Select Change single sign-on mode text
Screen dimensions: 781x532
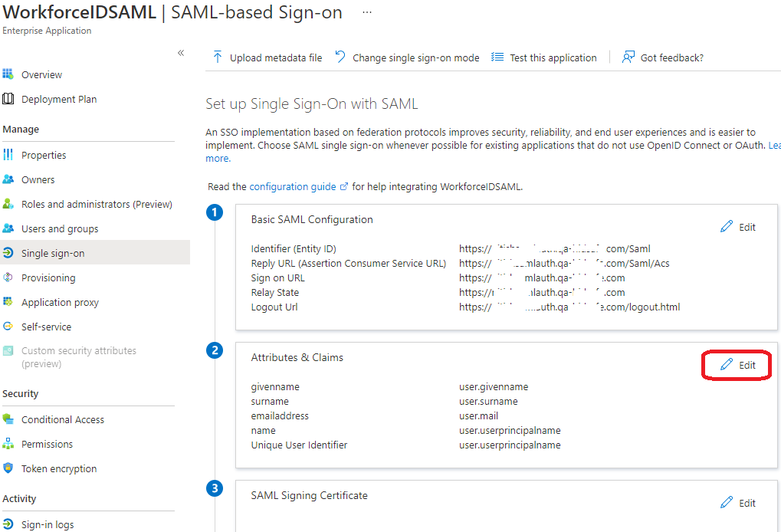point(416,57)
